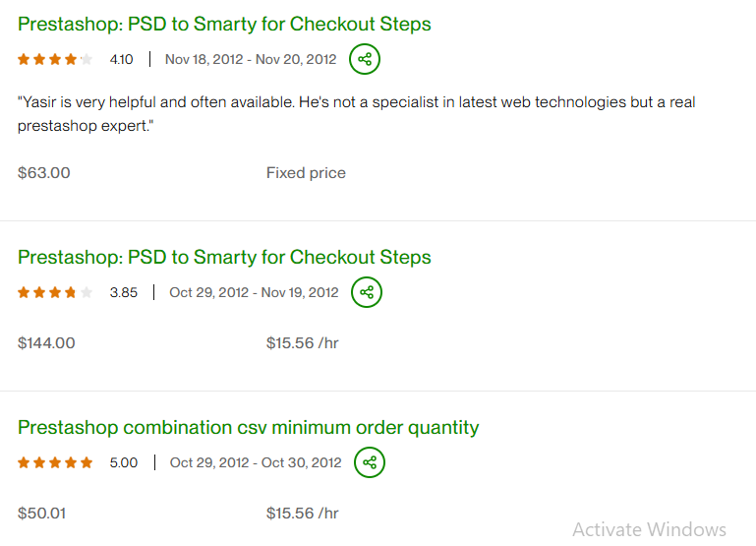Click the 5.00 rating score
756x546 pixels.
pyautogui.click(x=124, y=462)
